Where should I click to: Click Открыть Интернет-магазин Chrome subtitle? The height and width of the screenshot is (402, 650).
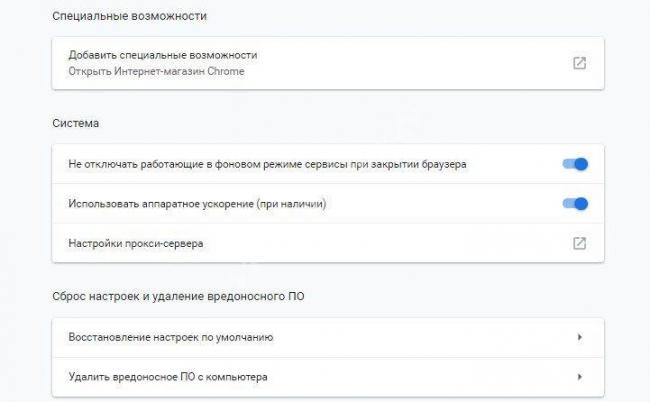click(x=156, y=71)
